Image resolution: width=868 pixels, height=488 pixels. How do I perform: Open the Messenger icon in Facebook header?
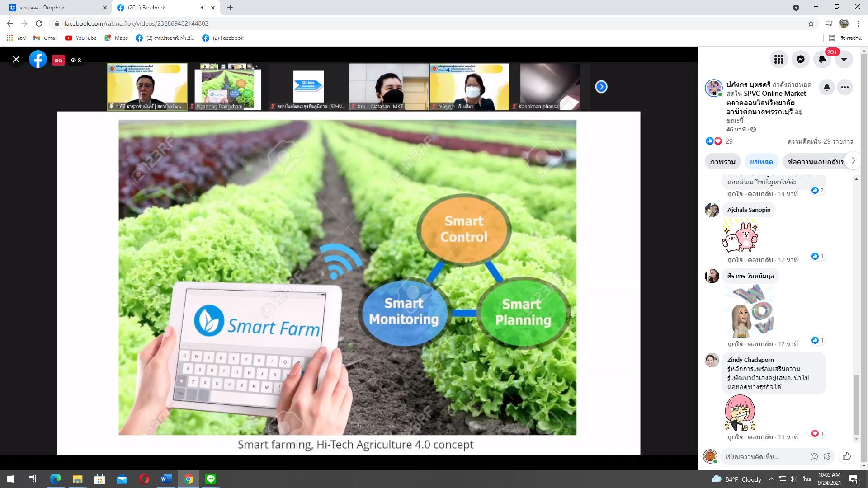coord(800,59)
